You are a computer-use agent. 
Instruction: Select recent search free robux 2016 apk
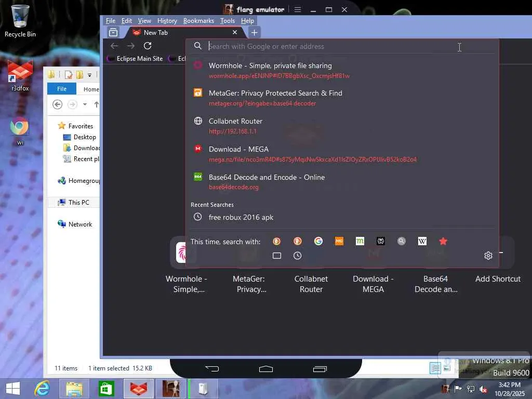pyautogui.click(x=342, y=217)
